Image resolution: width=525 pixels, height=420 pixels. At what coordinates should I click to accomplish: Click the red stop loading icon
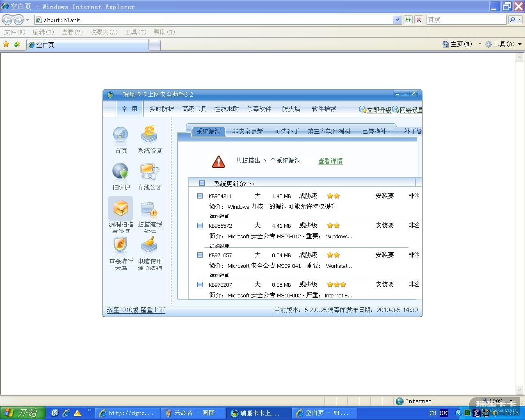(419, 20)
